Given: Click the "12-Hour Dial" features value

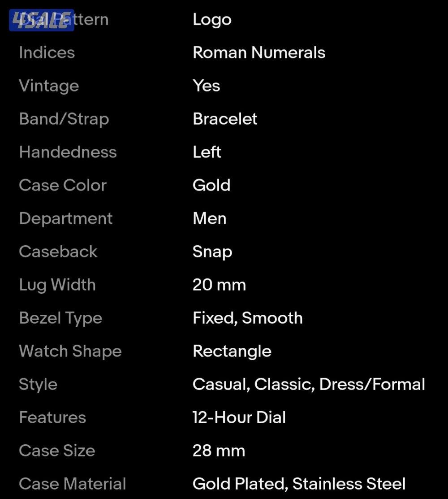Looking at the screenshot, I should [x=239, y=417].
